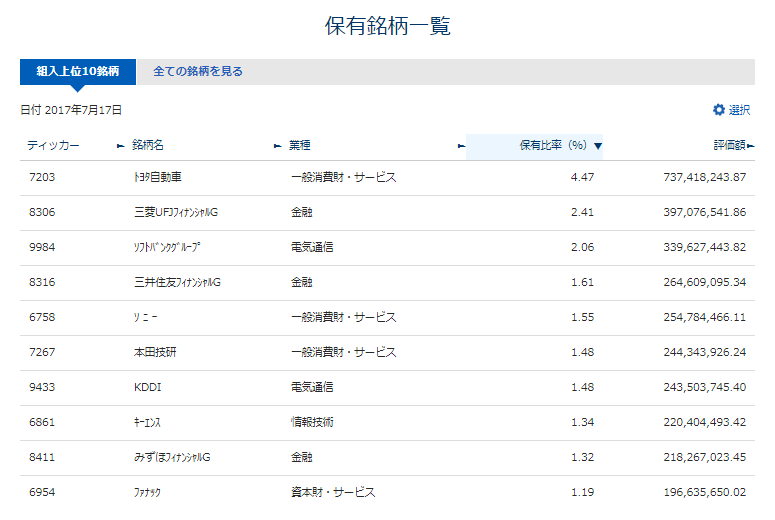Click the 三井住友ﾌｨﾅﾝｼｬﾙG stock name
This screenshot has height=520, width=775.
177,282
